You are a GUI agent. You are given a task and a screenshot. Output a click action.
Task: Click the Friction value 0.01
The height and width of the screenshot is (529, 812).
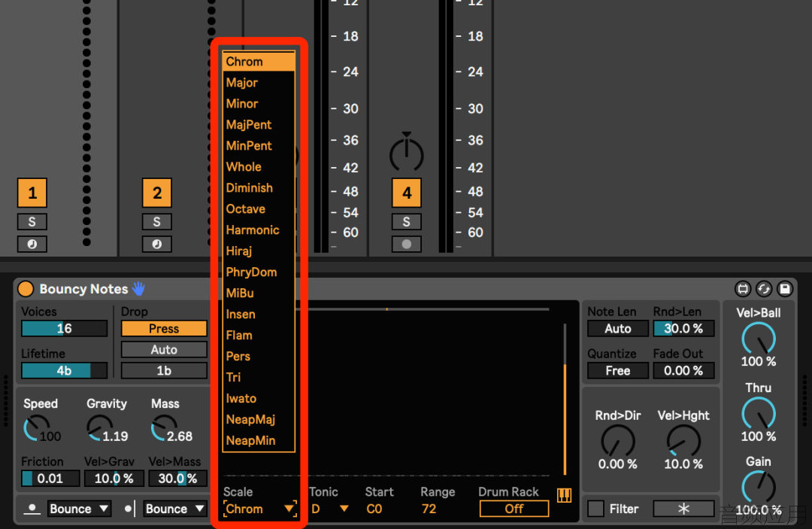point(50,479)
